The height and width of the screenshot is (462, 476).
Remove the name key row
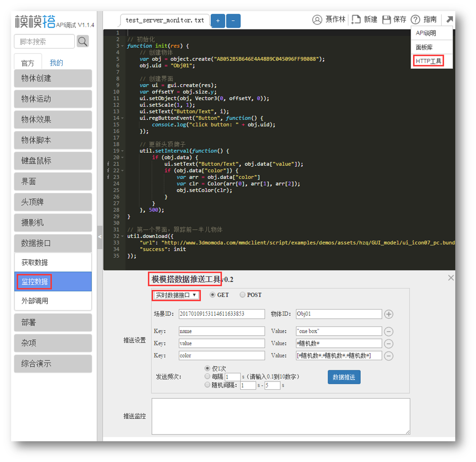click(389, 331)
